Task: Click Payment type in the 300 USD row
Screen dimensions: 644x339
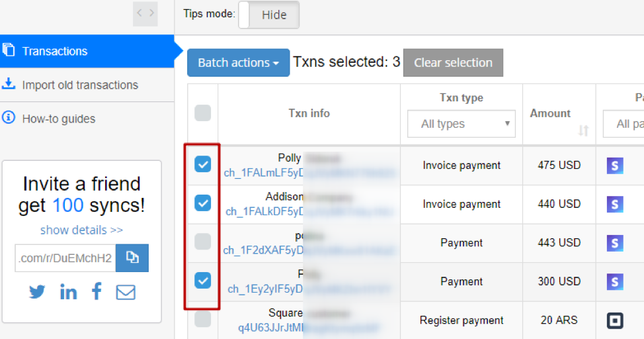Action: pyautogui.click(x=462, y=281)
